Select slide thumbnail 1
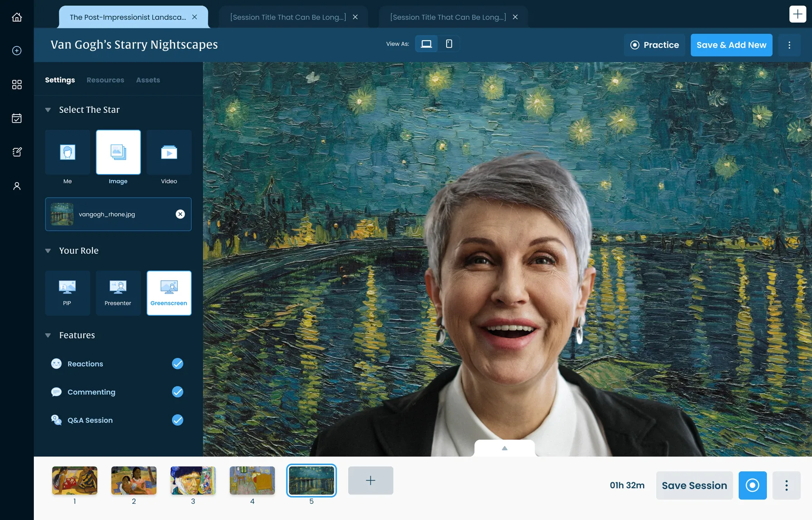Viewport: 812px width, 520px height. click(75, 480)
